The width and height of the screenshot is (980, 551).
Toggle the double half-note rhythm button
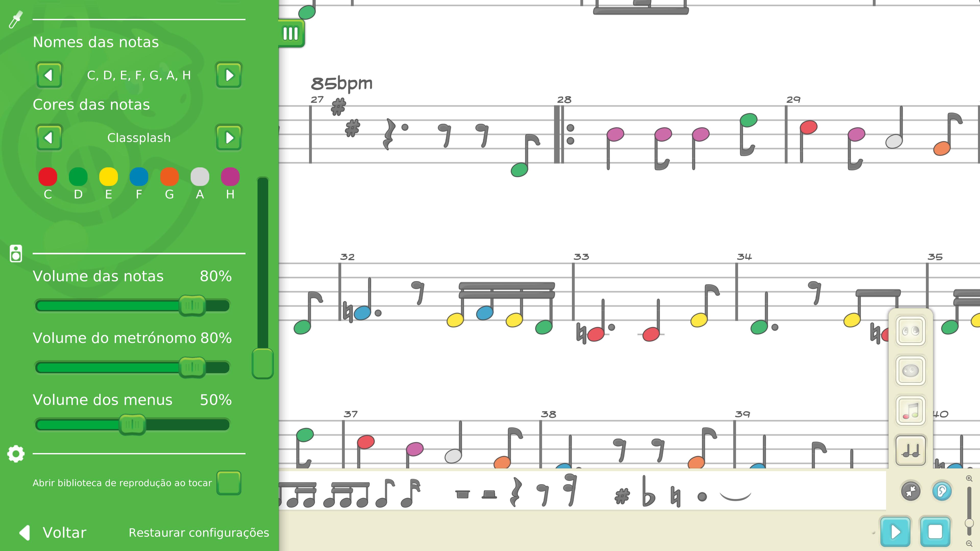[x=911, y=450]
